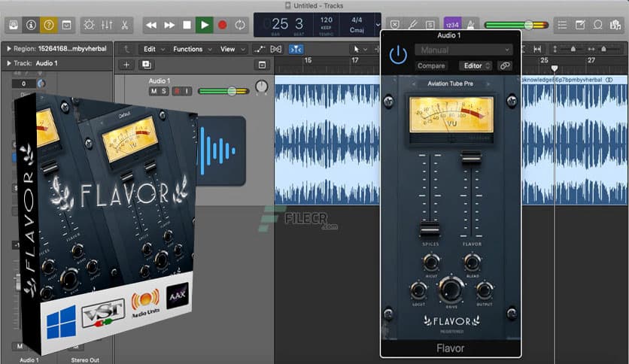Viewport: 629px width, 364px height.
Task: Open the Toolbar display button
Action: (66, 25)
